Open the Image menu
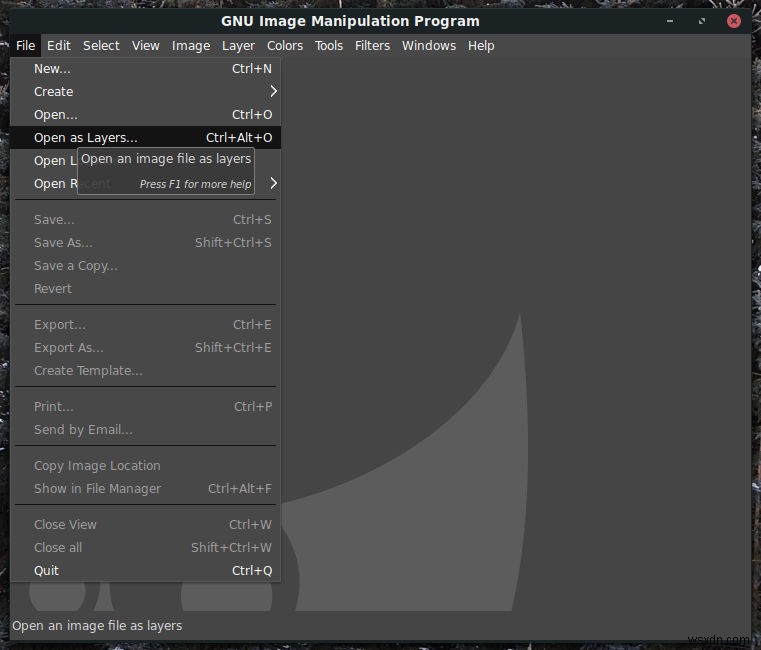Viewport: 761px width, 650px height. 191,46
